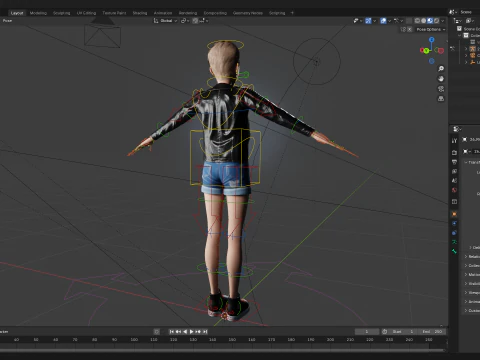The image size is (480, 360).
Task: Expand the first armature item in outliner
Action: pyautogui.click(x=466, y=49)
